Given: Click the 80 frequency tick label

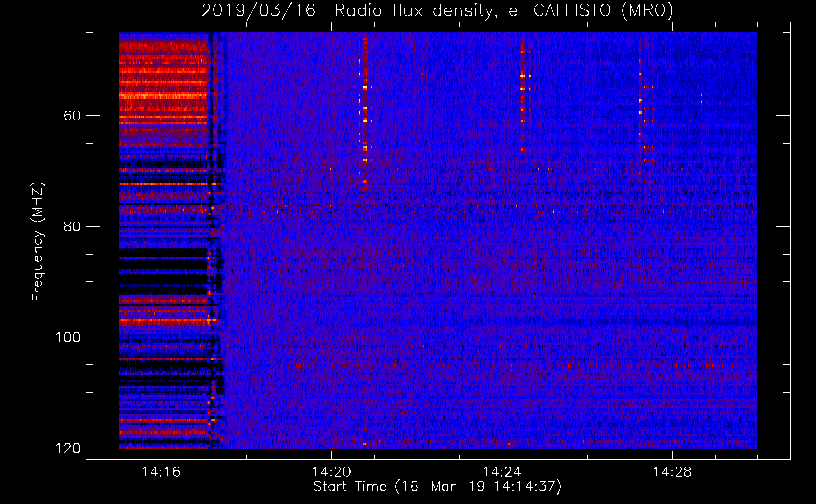Looking at the screenshot, I should (72, 226).
